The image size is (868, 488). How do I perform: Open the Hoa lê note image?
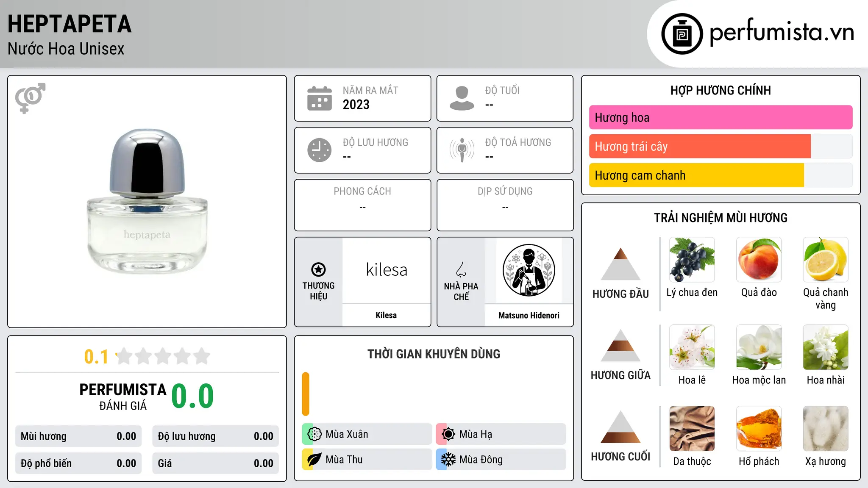click(x=692, y=347)
